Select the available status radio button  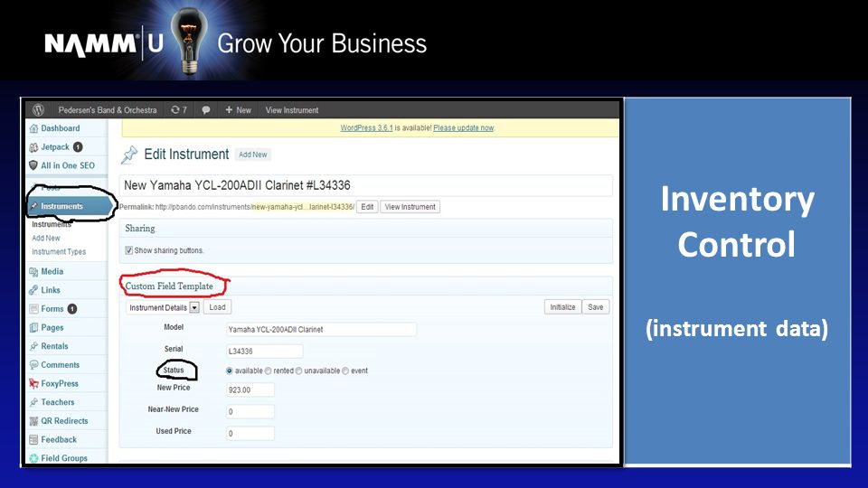click(x=229, y=371)
